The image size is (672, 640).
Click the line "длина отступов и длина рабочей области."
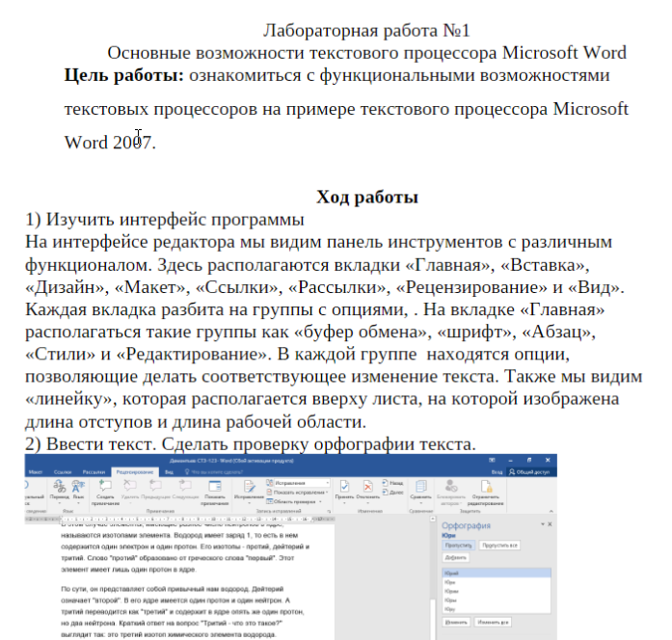click(196, 422)
